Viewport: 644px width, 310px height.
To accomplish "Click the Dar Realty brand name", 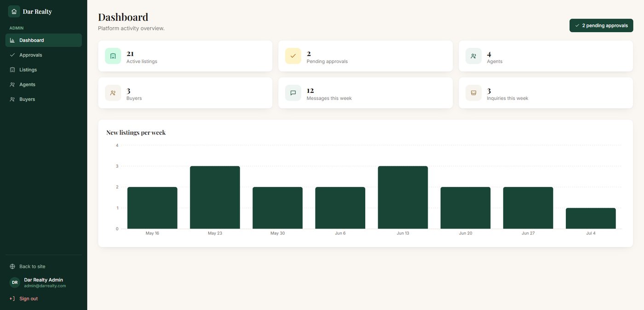I will coord(37,11).
